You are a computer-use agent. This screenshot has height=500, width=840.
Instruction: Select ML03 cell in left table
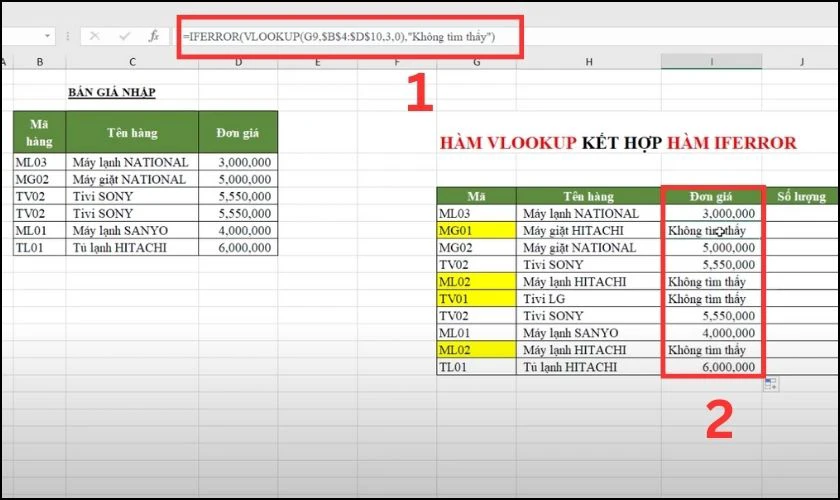pyautogui.click(x=40, y=162)
